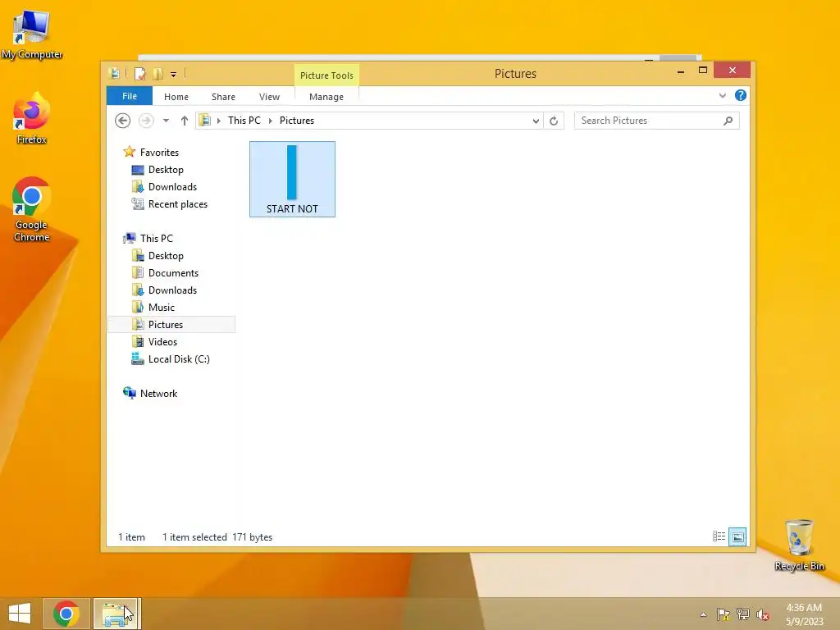Image resolution: width=840 pixels, height=630 pixels.
Task: Click the New folder quick access icon
Action: pos(157,74)
